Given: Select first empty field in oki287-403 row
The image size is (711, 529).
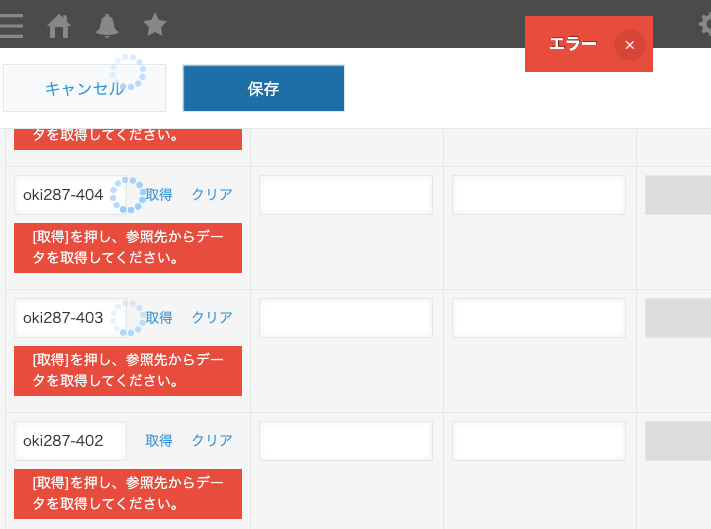Looking at the screenshot, I should click(346, 318).
